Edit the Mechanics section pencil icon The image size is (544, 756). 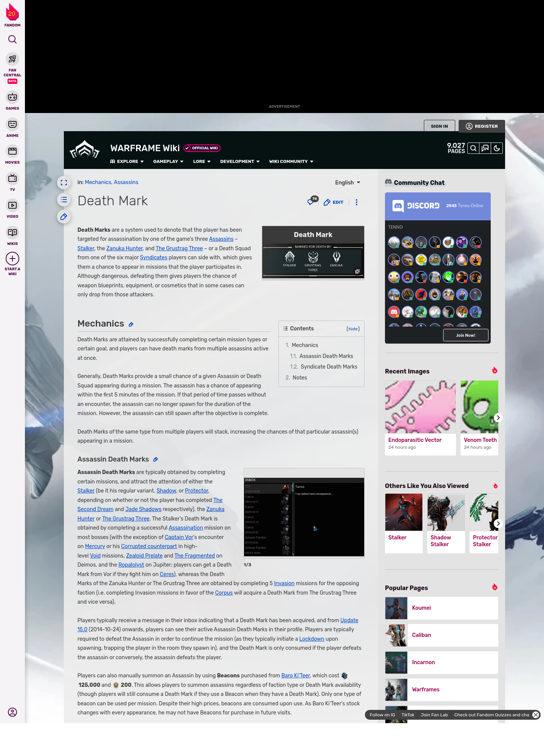(x=131, y=324)
